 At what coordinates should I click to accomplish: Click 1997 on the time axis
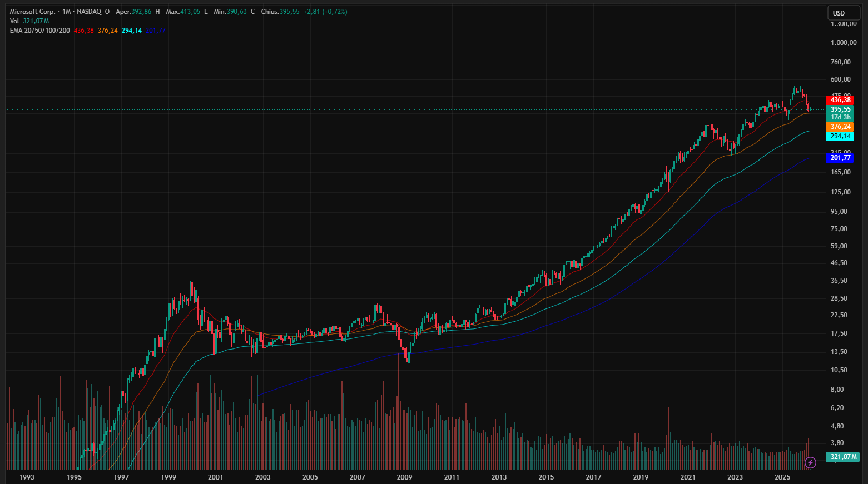[x=121, y=477]
